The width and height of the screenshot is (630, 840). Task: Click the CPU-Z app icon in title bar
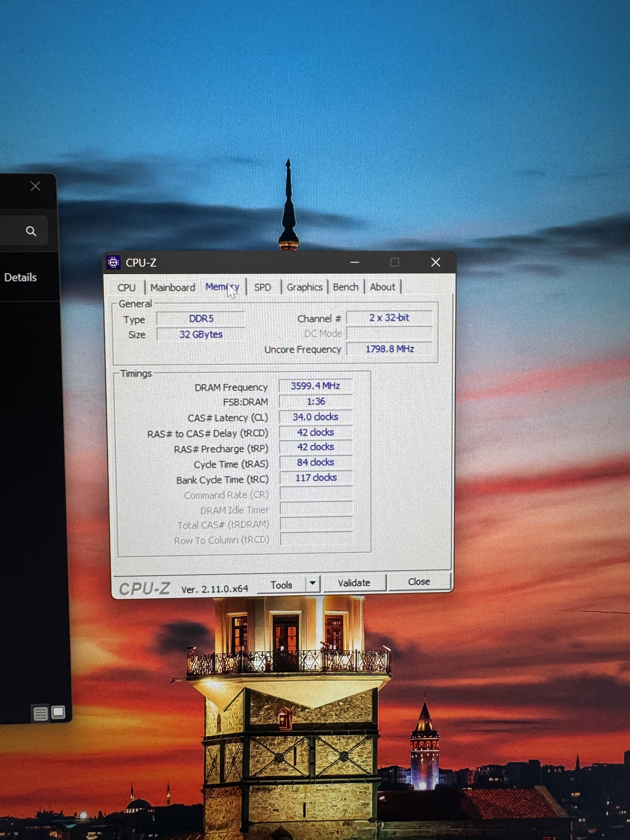pyautogui.click(x=113, y=262)
